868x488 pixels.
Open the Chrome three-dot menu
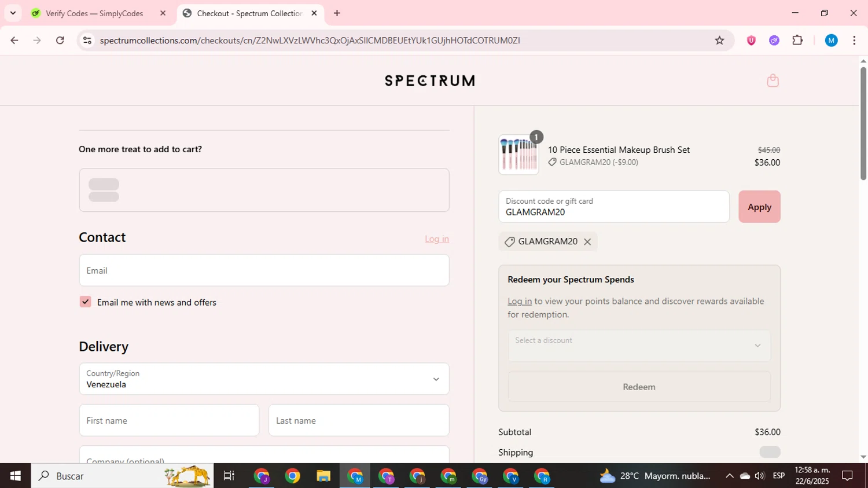tap(854, 41)
